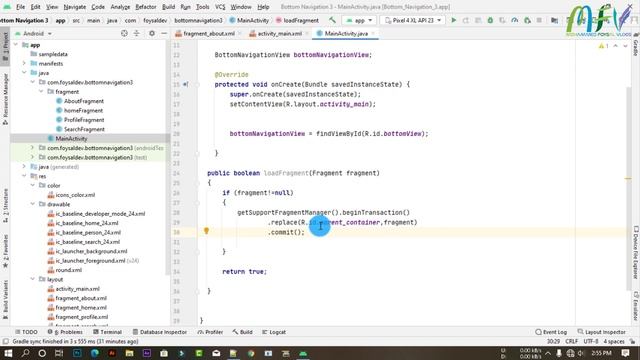This screenshot has width=640, height=360.
Task: Collapse the res folder
Action: point(24,176)
